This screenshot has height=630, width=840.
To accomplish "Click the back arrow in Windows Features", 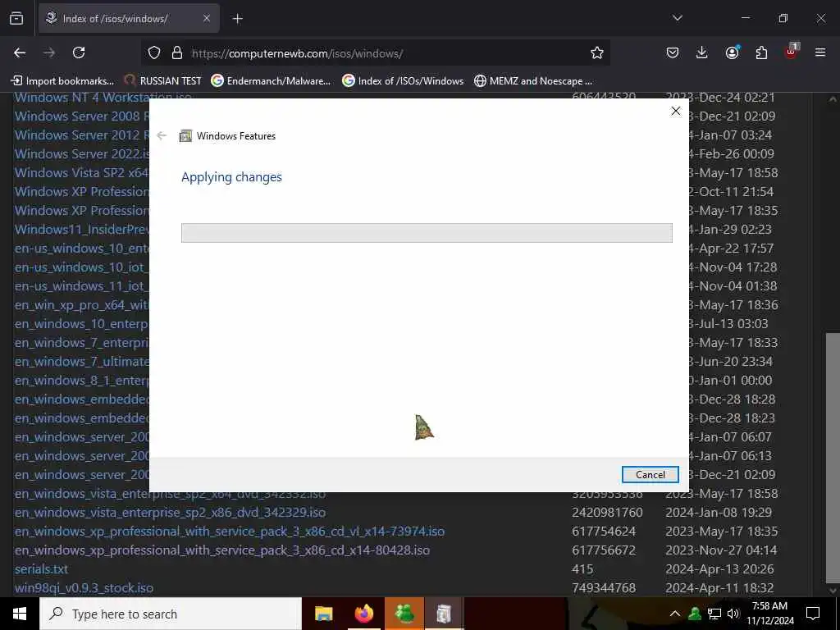I will 162,135.
